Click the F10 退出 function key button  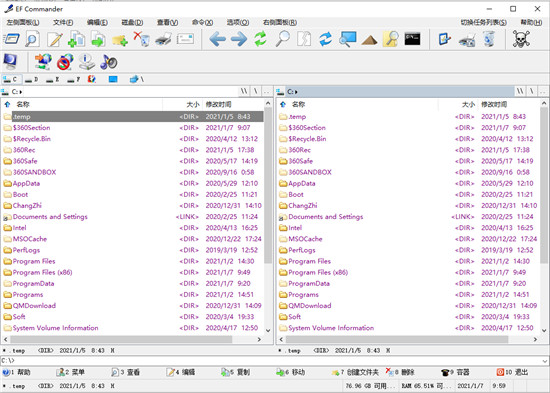pyautogui.click(x=512, y=372)
